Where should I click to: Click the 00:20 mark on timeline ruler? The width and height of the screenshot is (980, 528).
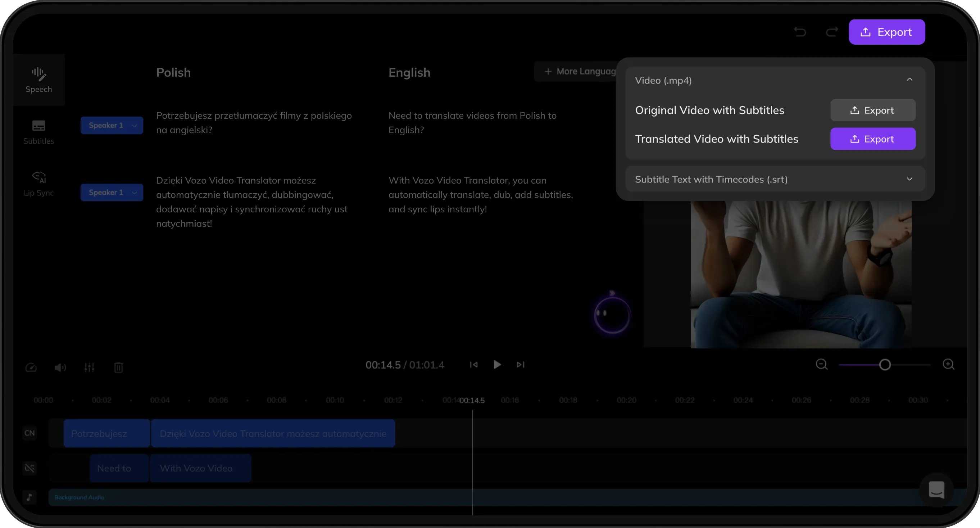tap(626, 400)
